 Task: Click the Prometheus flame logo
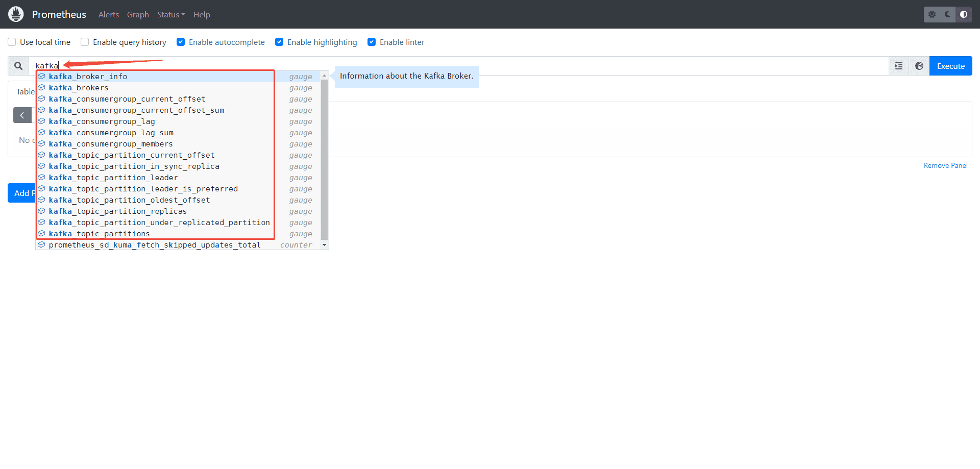click(x=16, y=14)
